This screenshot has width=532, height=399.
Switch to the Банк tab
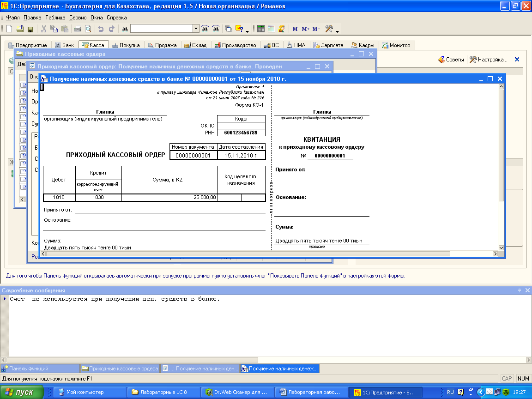pyautogui.click(x=65, y=45)
